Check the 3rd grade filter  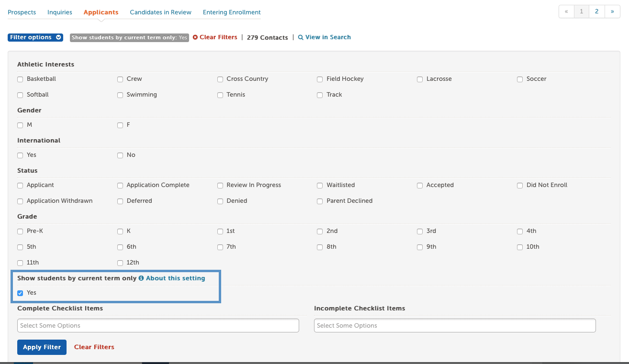point(420,232)
